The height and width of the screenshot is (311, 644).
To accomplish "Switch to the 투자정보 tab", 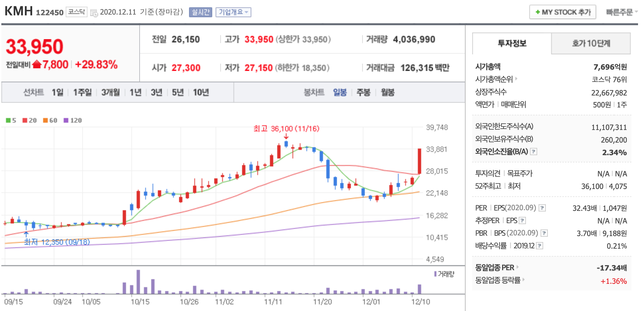I will (512, 43).
